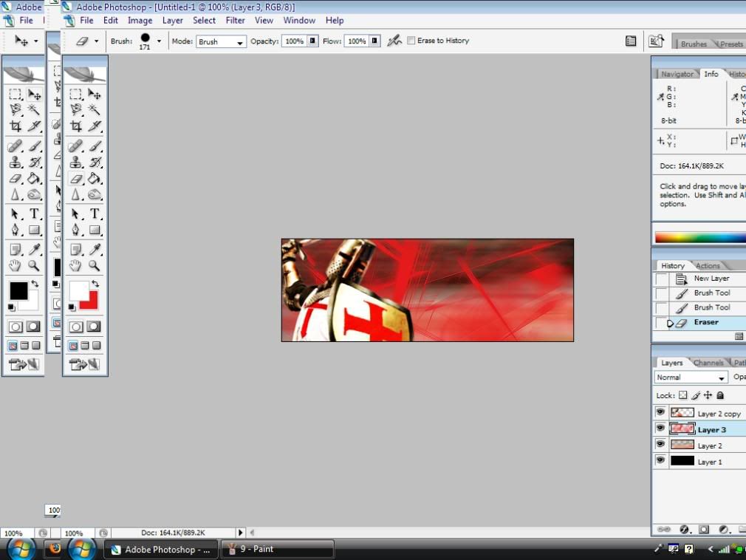This screenshot has width=746, height=560.
Task: Click Add layer mask icon in Layers panel
Action: click(x=704, y=530)
